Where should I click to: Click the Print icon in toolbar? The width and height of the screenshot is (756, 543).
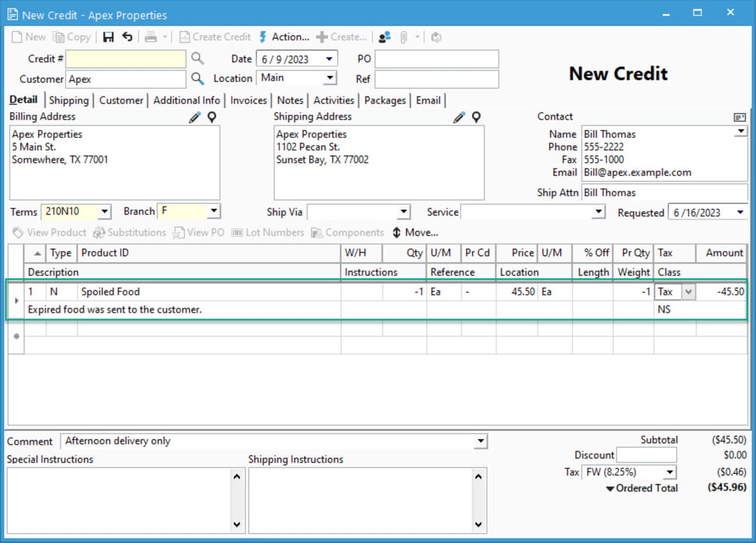(x=151, y=37)
